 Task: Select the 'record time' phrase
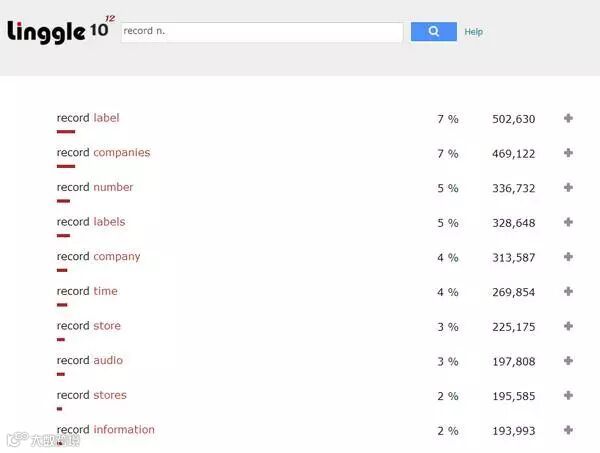click(x=87, y=291)
